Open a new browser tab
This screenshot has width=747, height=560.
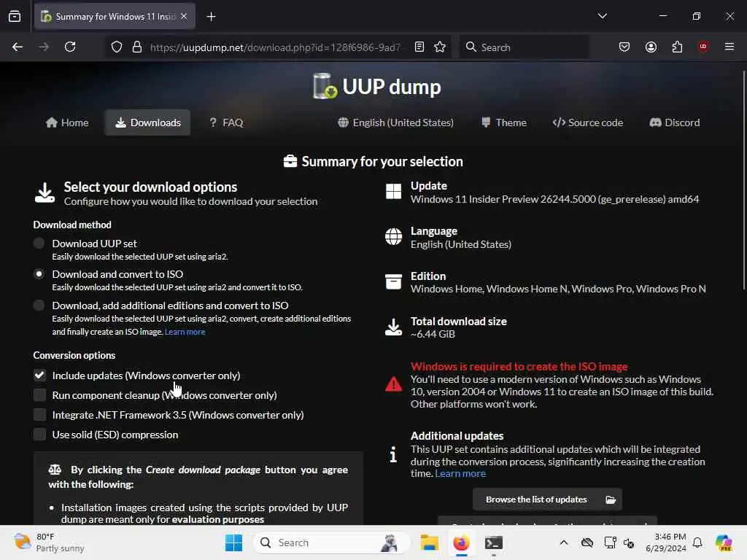tap(211, 17)
